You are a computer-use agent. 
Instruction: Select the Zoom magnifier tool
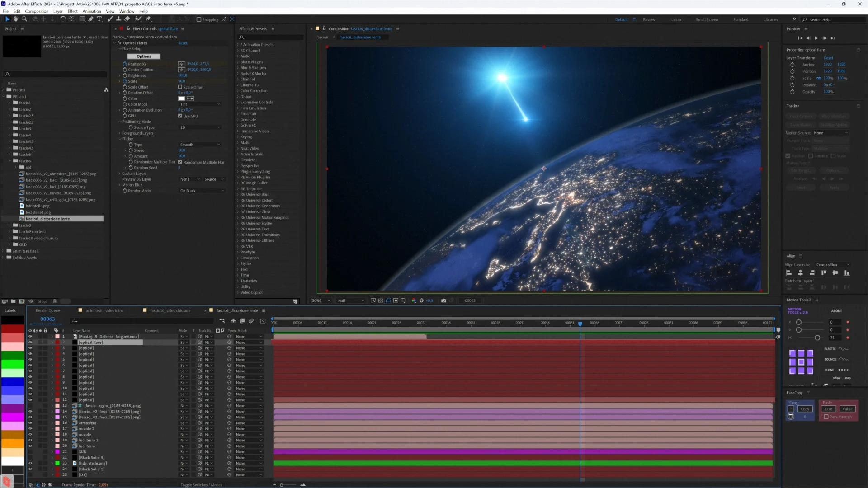[24, 19]
